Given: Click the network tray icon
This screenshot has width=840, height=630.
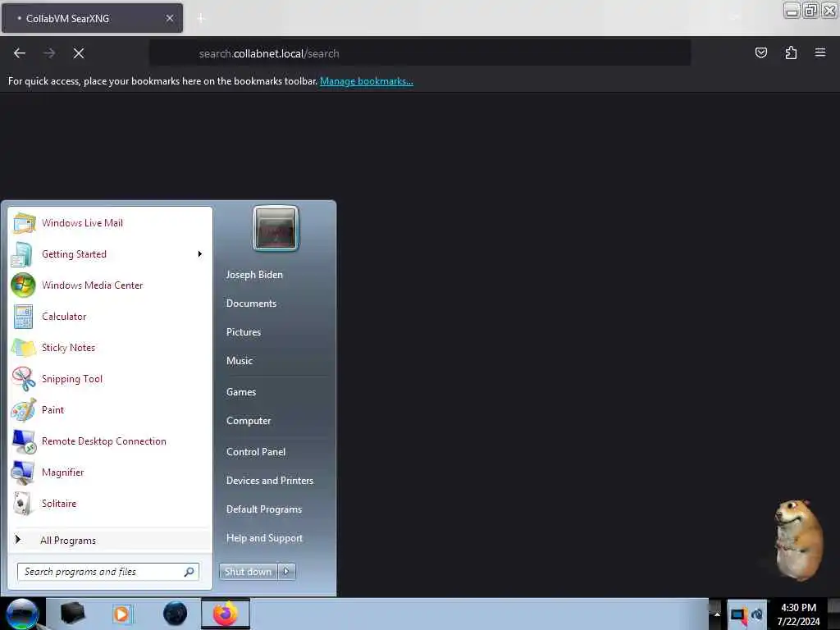Looking at the screenshot, I should tap(738, 615).
